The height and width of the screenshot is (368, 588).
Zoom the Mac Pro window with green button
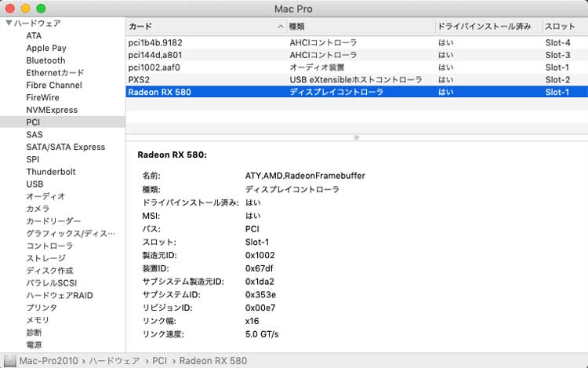[41, 9]
